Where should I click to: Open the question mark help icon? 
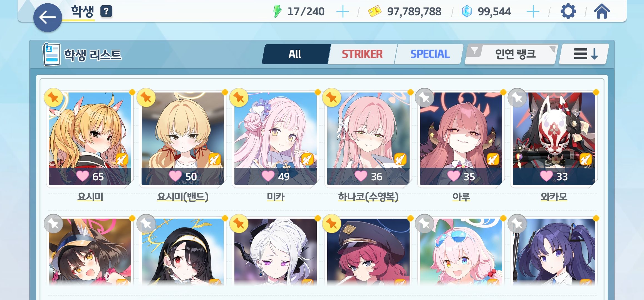coord(106,11)
